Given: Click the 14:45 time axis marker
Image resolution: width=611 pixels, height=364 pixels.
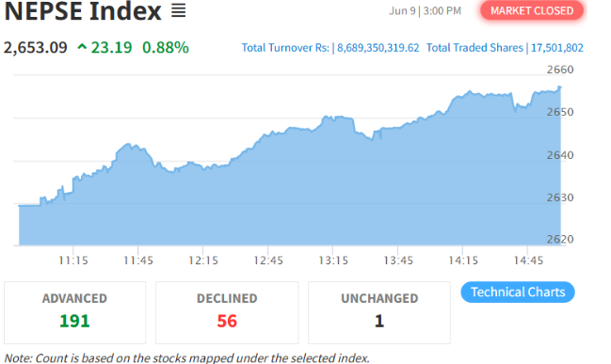Looking at the screenshot, I should click(528, 261).
